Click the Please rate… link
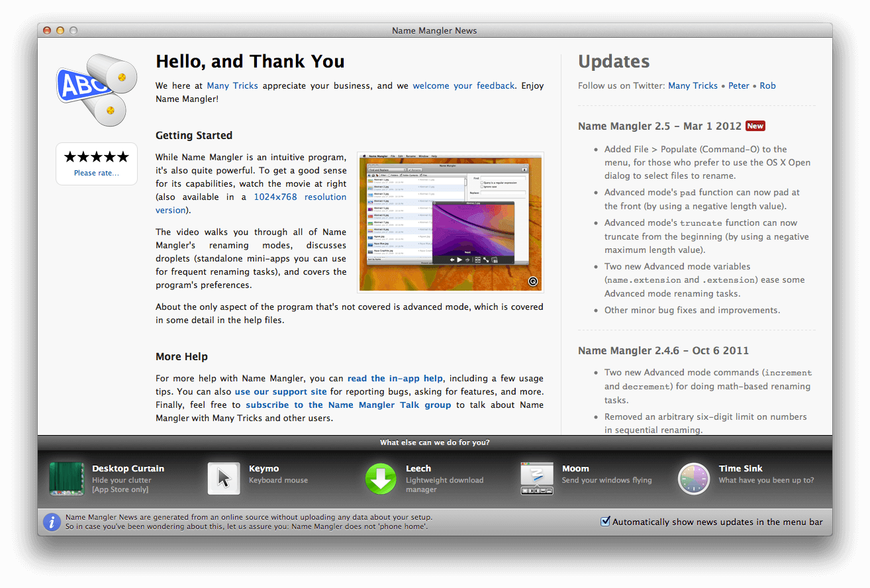 click(97, 173)
